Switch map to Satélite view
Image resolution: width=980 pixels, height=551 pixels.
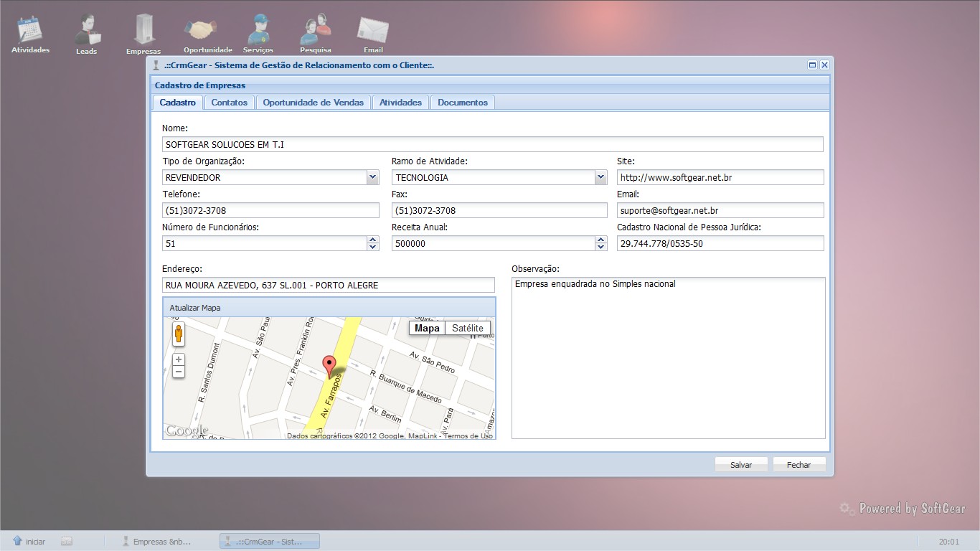click(468, 328)
